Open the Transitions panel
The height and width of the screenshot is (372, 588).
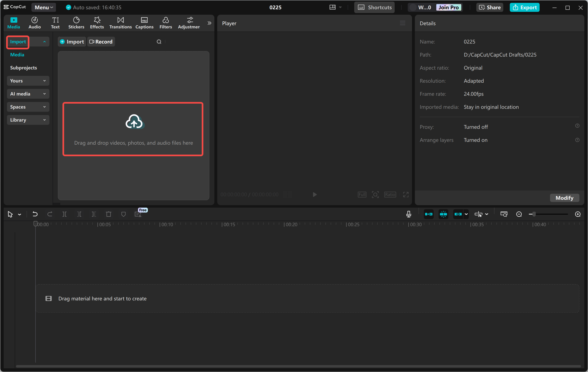pyautogui.click(x=120, y=23)
